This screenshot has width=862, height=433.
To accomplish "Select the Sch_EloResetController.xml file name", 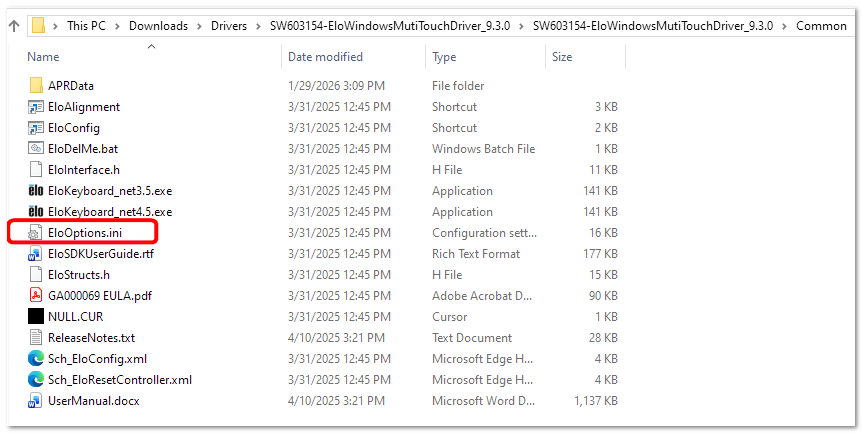I will point(120,379).
